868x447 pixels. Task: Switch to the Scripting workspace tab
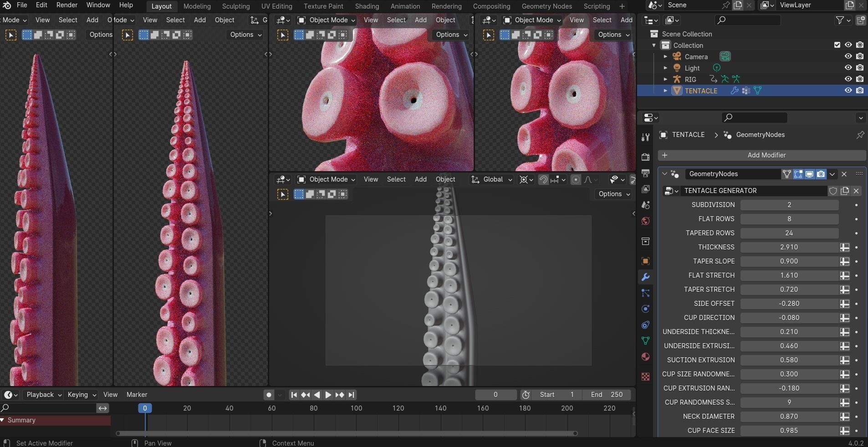tap(597, 6)
